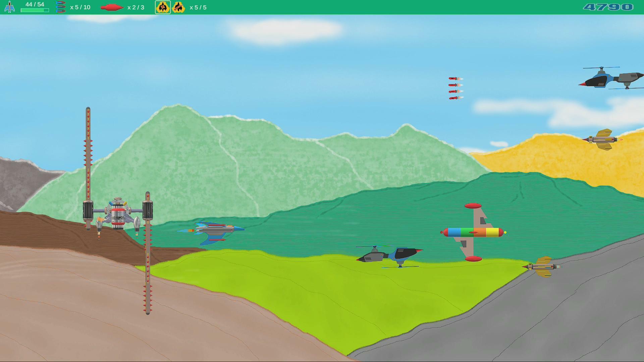Click the x 2 / 3 bomb count
Viewport: 644px width, 362px height.
(136, 7)
